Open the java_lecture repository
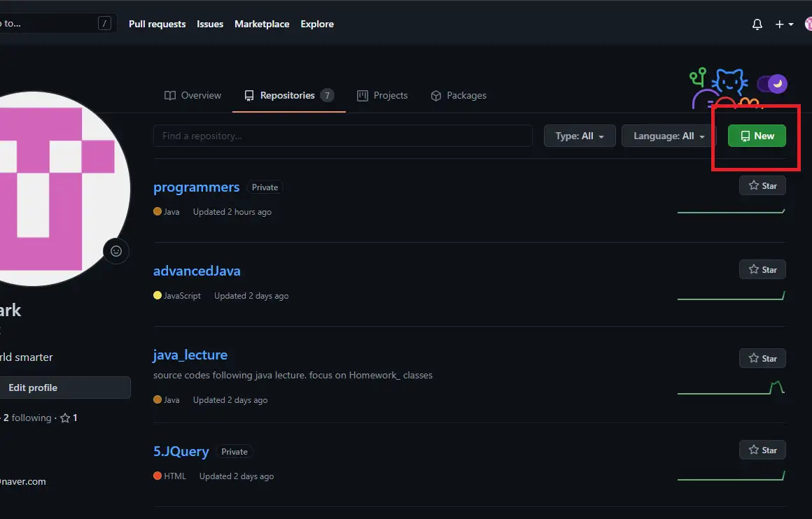The height and width of the screenshot is (519, 812). pos(190,355)
